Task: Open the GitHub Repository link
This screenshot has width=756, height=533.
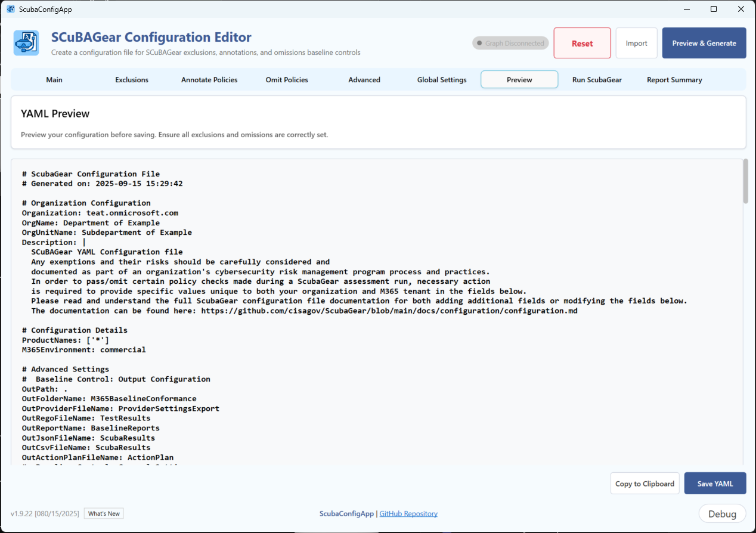Action: click(x=408, y=513)
